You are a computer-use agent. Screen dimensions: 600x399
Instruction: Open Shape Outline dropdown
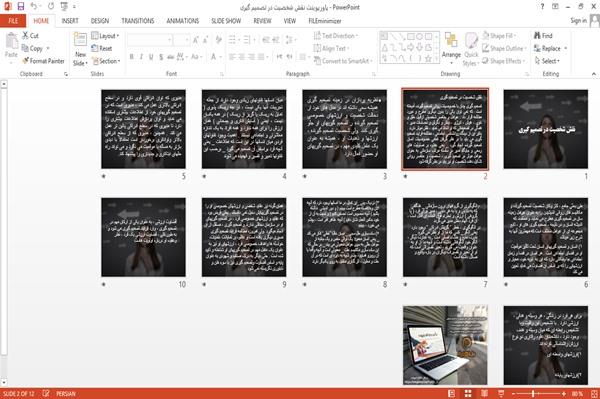pos(504,48)
